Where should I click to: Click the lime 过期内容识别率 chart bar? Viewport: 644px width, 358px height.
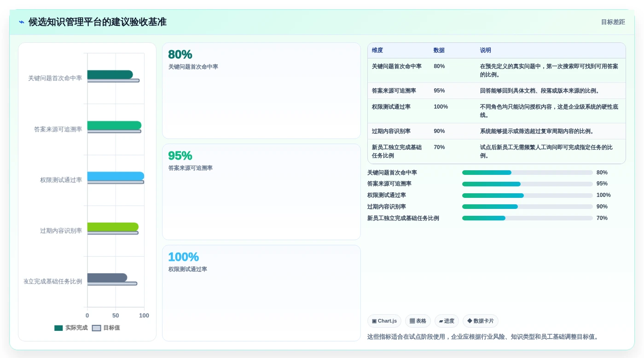(113, 227)
